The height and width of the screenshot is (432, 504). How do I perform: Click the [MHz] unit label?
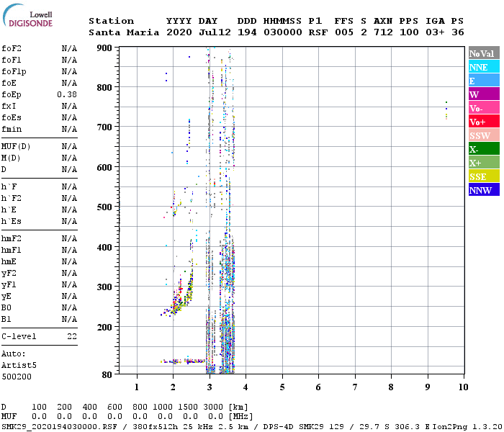[x=240, y=416]
